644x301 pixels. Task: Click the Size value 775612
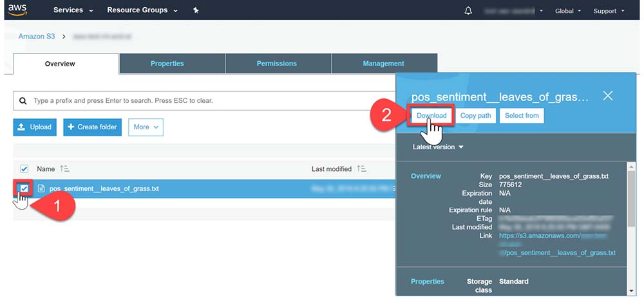point(509,185)
